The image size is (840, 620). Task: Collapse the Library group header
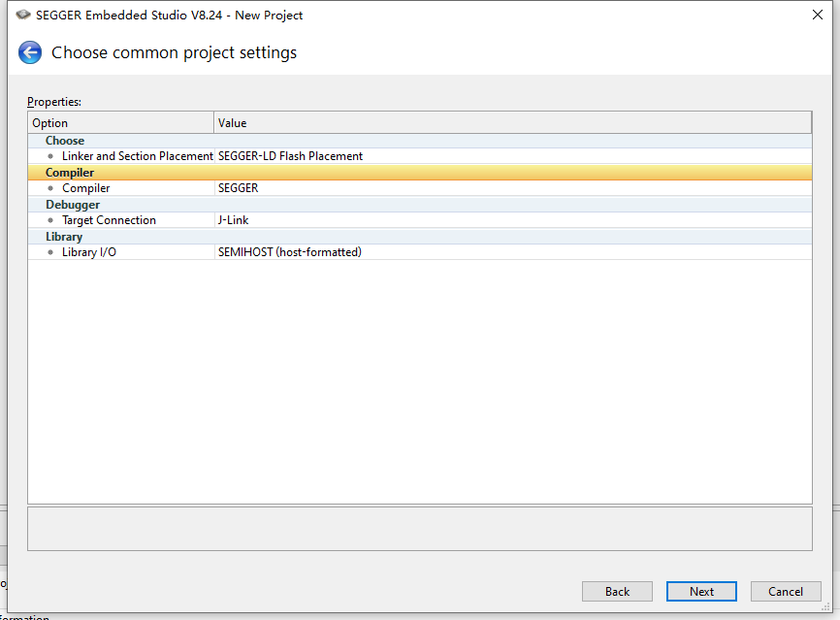64,237
